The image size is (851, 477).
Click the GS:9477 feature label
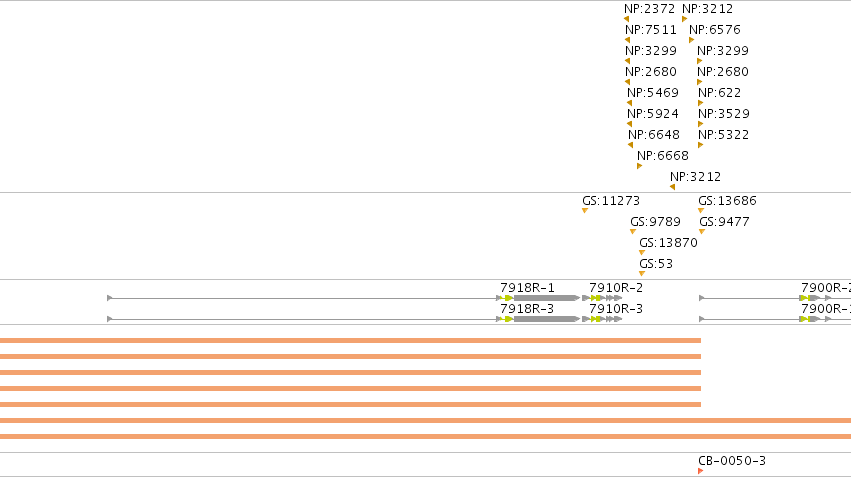tap(724, 222)
